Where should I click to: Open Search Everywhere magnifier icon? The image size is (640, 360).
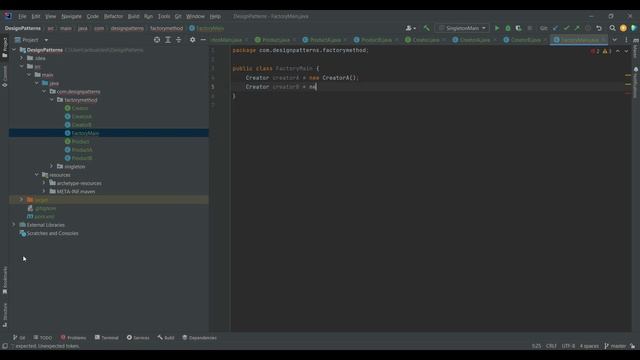tap(612, 28)
